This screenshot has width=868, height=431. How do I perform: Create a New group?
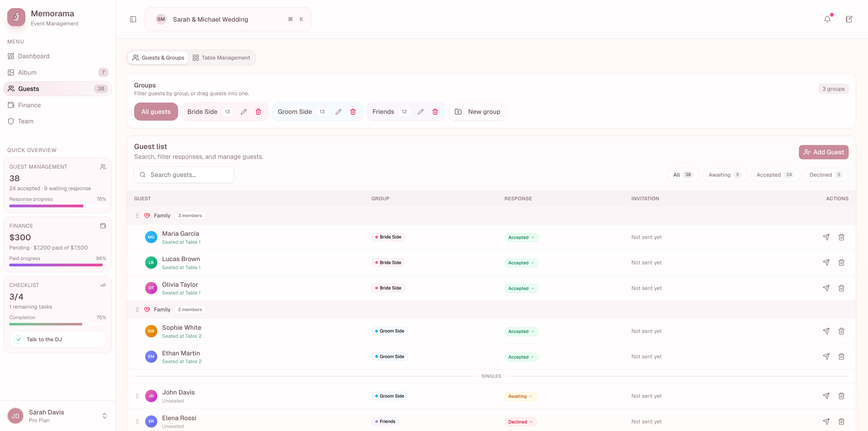pyautogui.click(x=477, y=112)
